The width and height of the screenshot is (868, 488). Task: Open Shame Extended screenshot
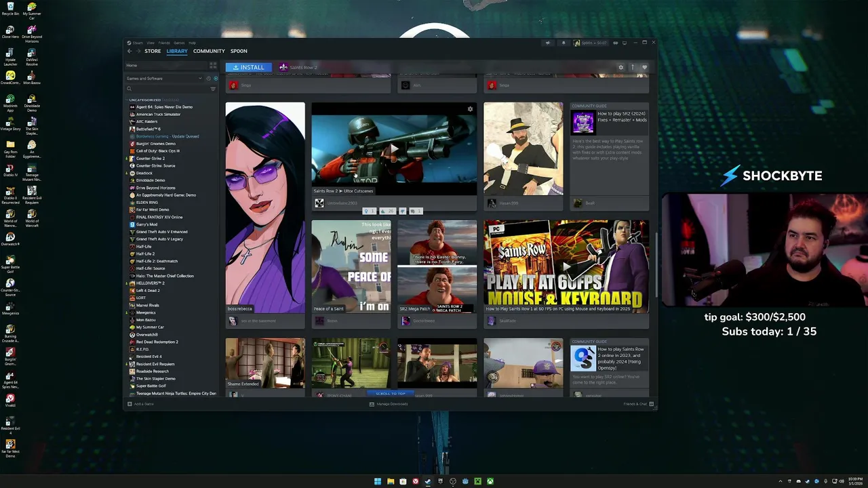pos(265,363)
